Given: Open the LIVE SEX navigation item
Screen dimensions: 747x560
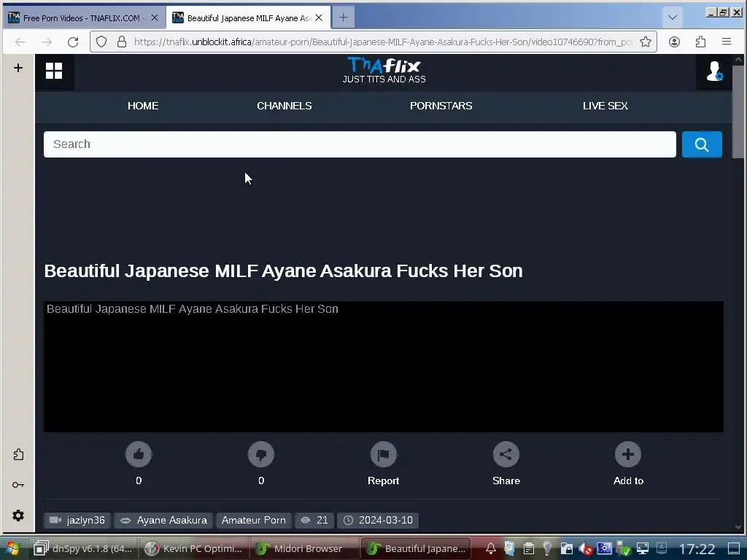Looking at the screenshot, I should [605, 106].
